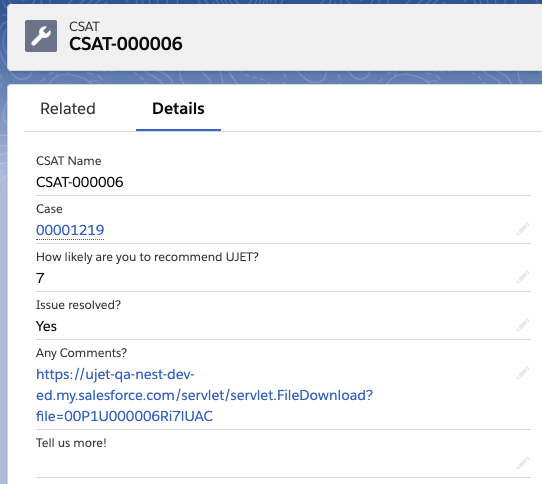
Task: Click the CSAT-000006 record title in header
Action: 126,44
